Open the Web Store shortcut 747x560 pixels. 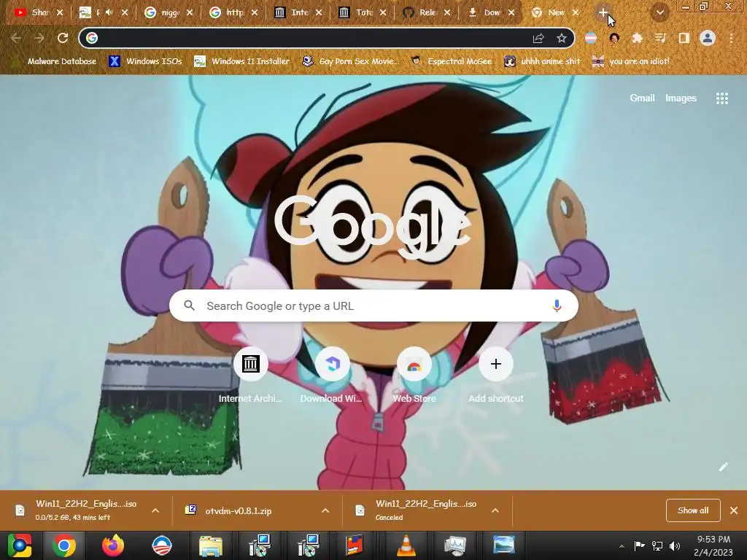(x=414, y=376)
